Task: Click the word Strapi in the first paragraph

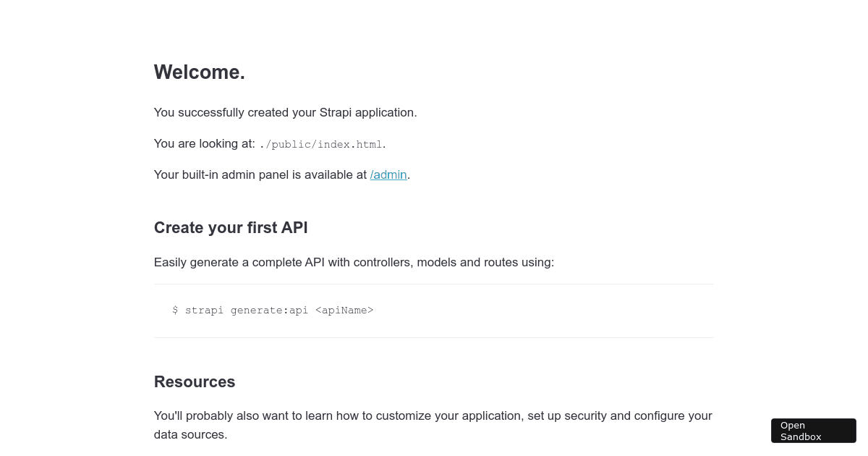Action: [x=335, y=112]
